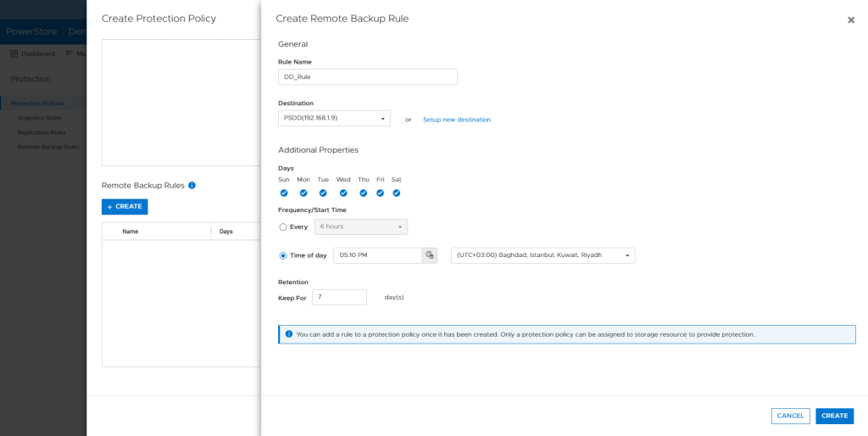The width and height of the screenshot is (868, 436).
Task: Click the Setup new destination link
Action: [456, 120]
